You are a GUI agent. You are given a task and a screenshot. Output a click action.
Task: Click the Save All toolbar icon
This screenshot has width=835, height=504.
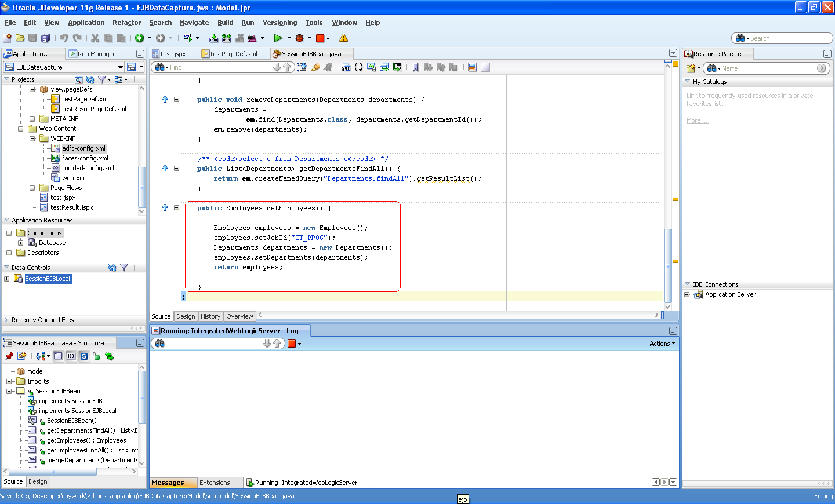coord(46,38)
